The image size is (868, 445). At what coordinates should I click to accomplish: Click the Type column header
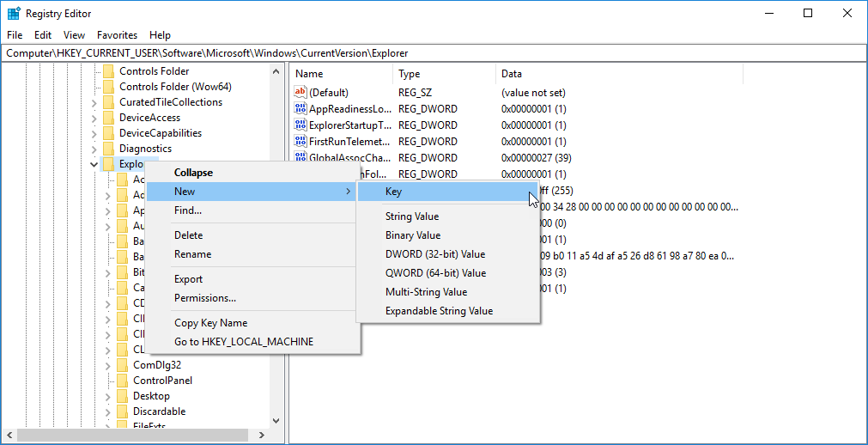[x=445, y=74]
